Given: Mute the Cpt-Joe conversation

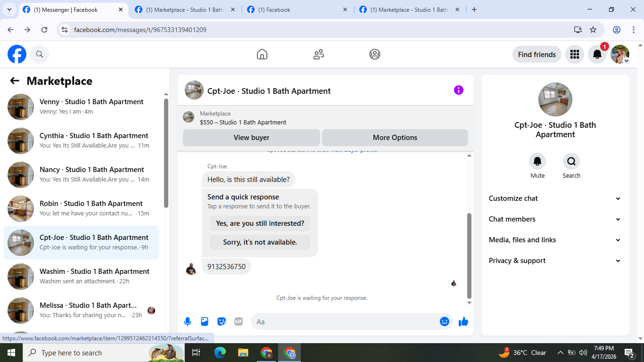Looking at the screenshot, I should coord(537,162).
